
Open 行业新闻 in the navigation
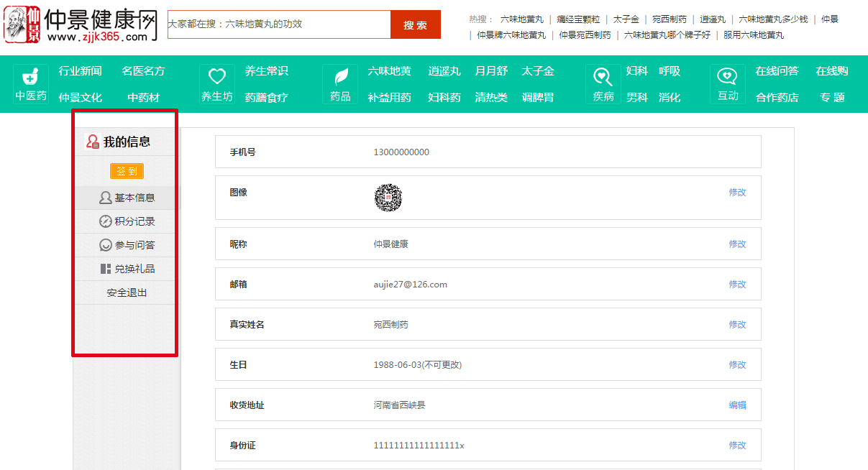(x=81, y=71)
